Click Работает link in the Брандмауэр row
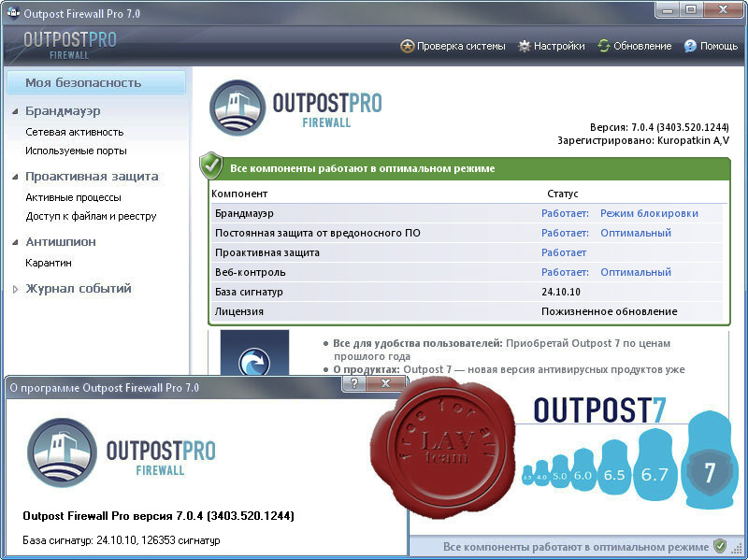Screen dimensions: 748x560 tap(565, 213)
